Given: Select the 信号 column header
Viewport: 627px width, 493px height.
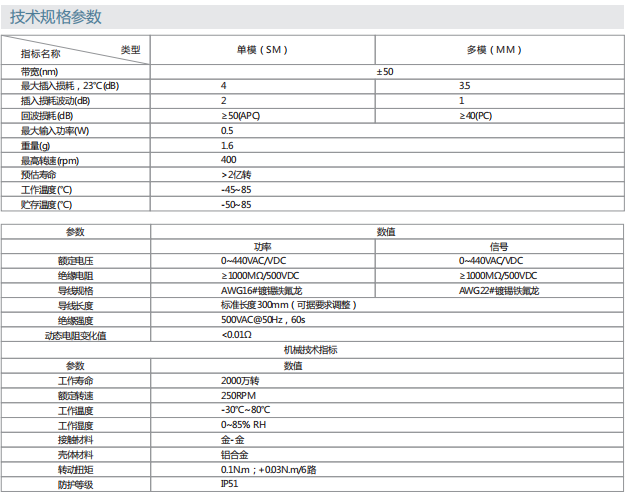Looking at the screenshot, I should (498, 245).
